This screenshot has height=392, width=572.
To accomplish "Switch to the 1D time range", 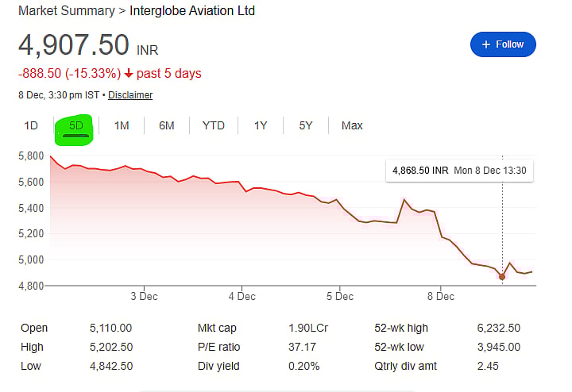I will [x=31, y=125].
